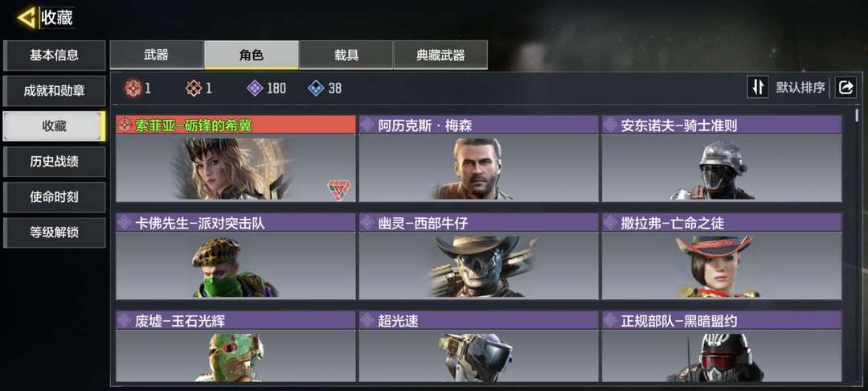Screen dimensions: 868x391
Task: Select the orange legendary rarity filter icon
Action: [193, 88]
